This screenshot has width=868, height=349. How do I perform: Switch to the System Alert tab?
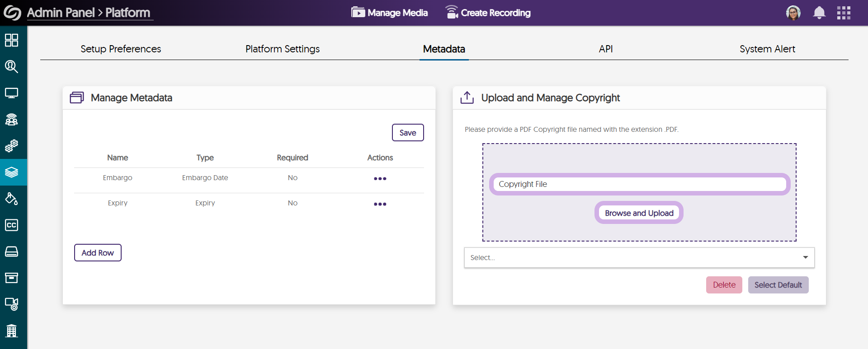coord(767,49)
